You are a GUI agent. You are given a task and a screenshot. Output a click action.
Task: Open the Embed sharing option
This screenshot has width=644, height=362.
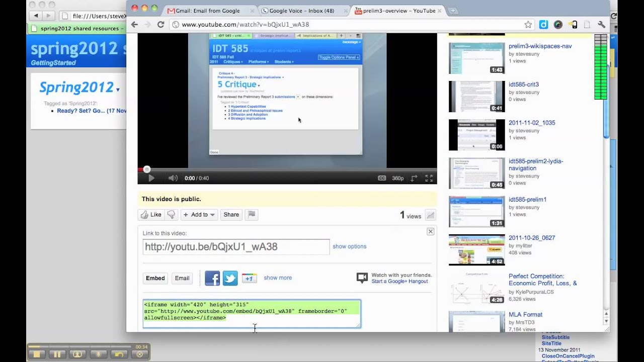155,278
